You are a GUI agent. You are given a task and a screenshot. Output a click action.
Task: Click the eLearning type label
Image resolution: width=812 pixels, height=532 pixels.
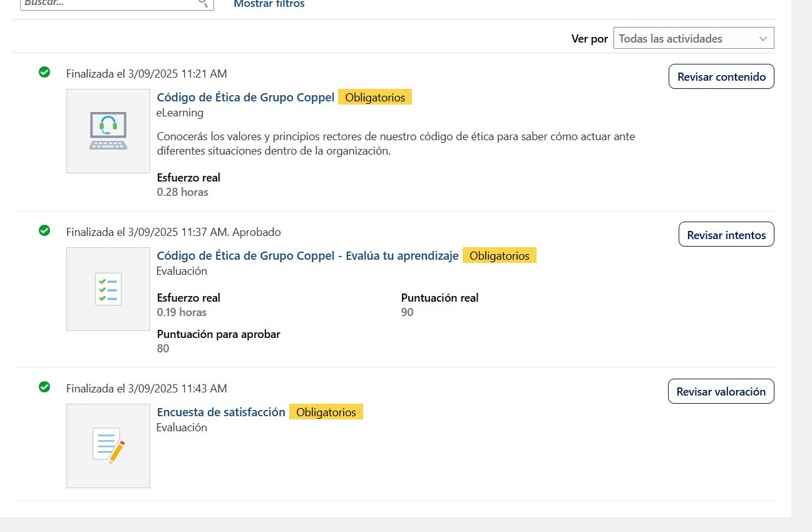180,113
